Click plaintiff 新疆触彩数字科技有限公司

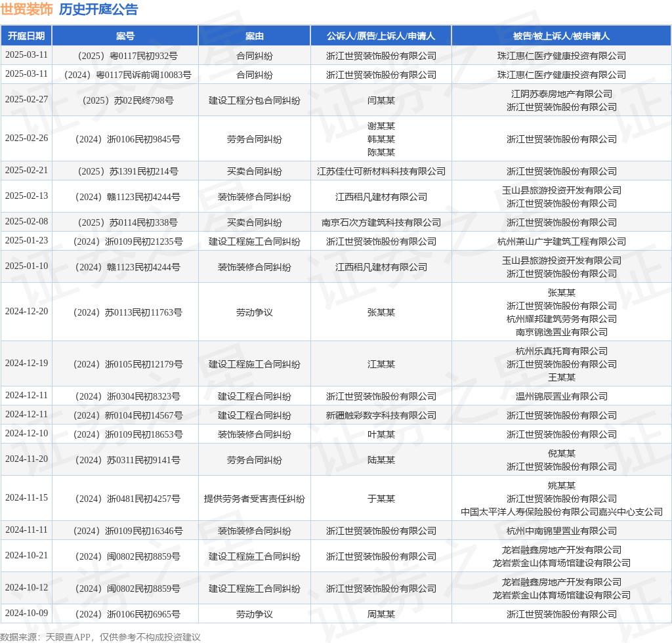click(381, 415)
